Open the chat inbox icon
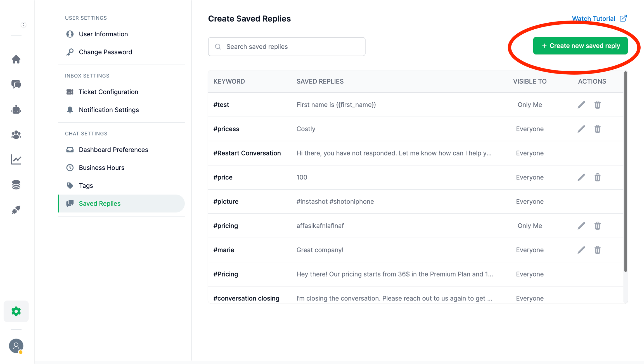The image size is (644, 364). click(x=16, y=84)
